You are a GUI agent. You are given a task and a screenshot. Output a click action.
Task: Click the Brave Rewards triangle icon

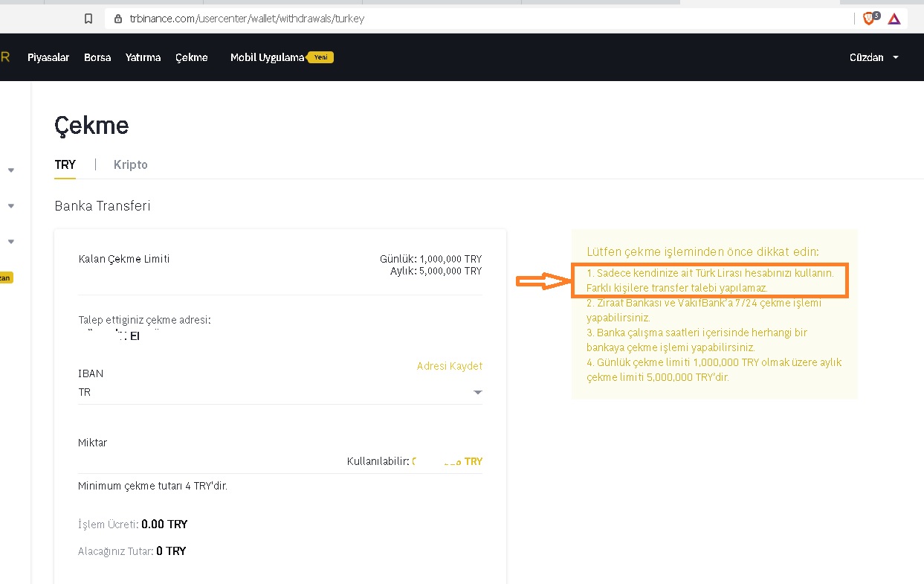(894, 19)
